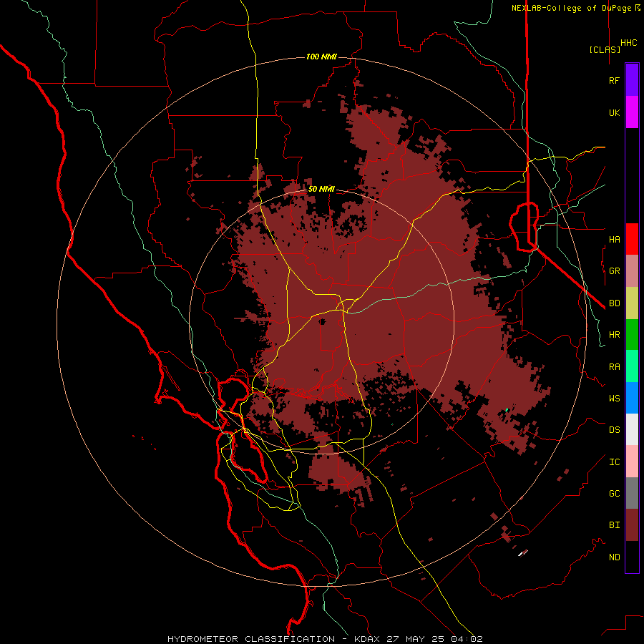This screenshot has width=644, height=644.
Task: Click the ND legend label
Action: (x=614, y=557)
